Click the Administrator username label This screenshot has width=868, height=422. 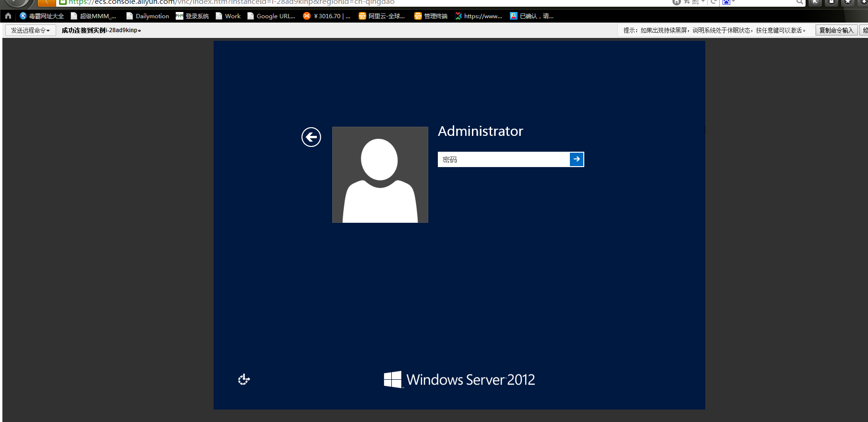tap(481, 131)
